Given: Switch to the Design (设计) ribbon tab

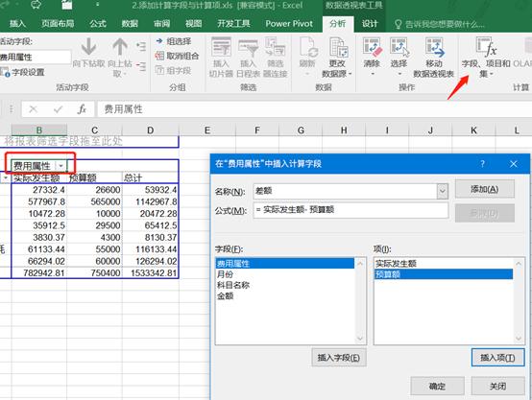Looking at the screenshot, I should [370, 23].
